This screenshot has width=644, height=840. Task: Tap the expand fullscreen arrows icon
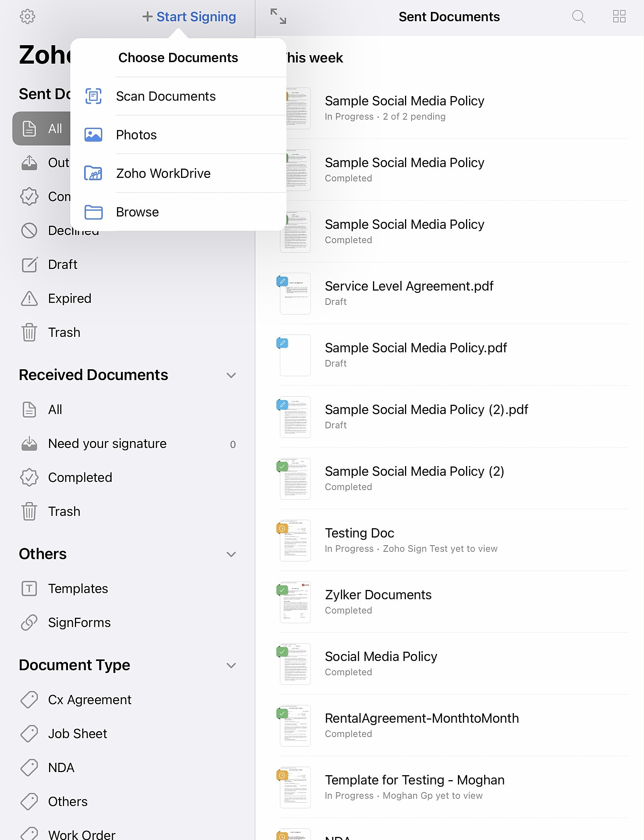coord(278,16)
